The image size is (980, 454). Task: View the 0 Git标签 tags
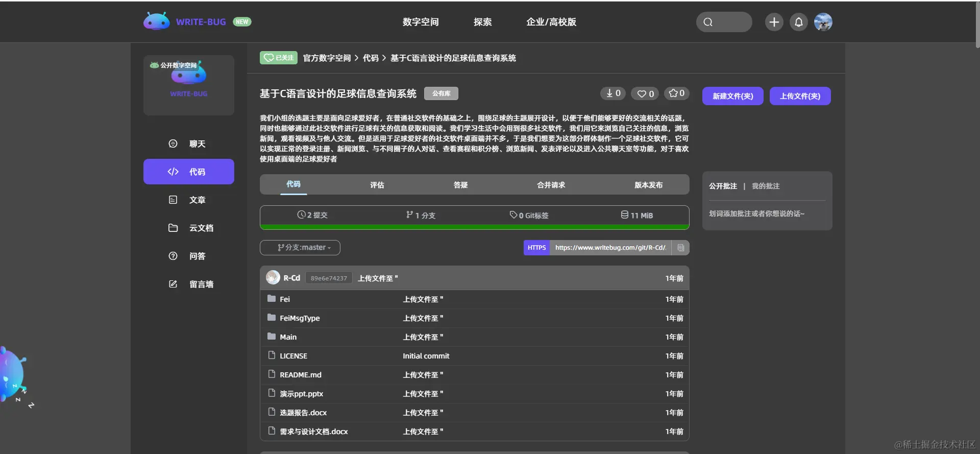tap(529, 215)
